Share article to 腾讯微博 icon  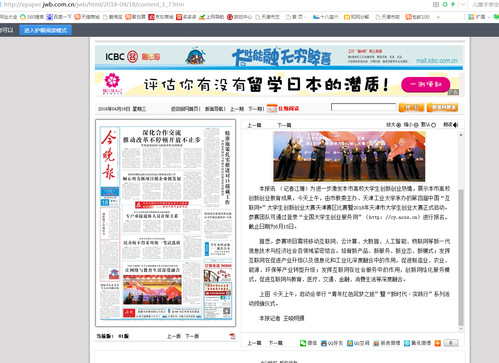pyautogui.click(x=407, y=343)
